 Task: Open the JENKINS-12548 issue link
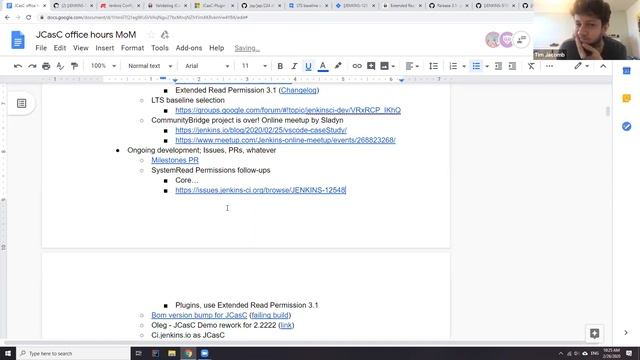point(261,190)
